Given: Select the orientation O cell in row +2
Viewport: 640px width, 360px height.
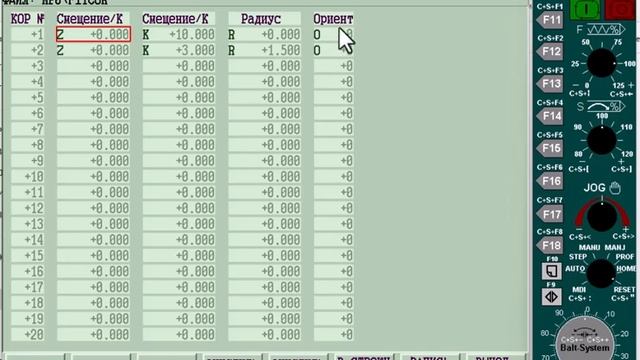Looking at the screenshot, I should pyautogui.click(x=333, y=50).
